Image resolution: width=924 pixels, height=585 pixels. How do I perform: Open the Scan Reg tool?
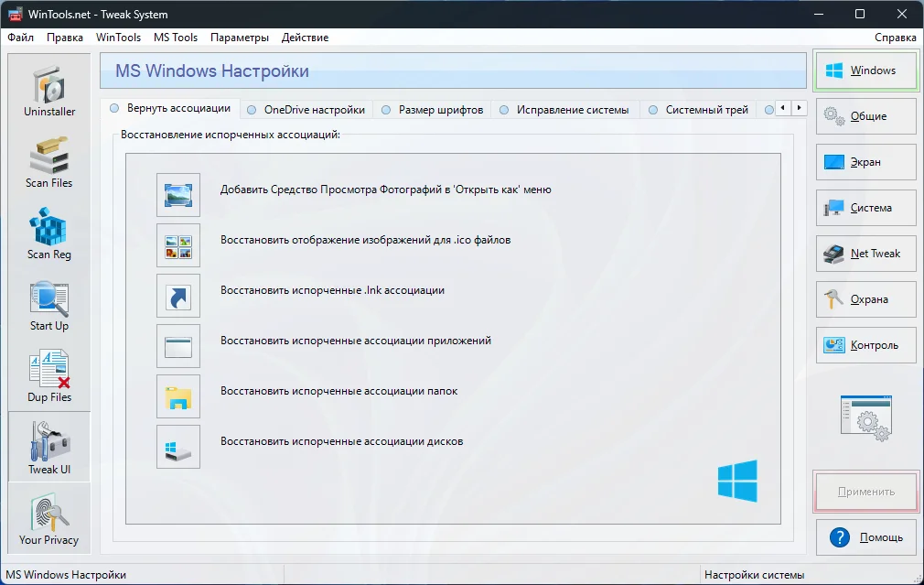(49, 233)
